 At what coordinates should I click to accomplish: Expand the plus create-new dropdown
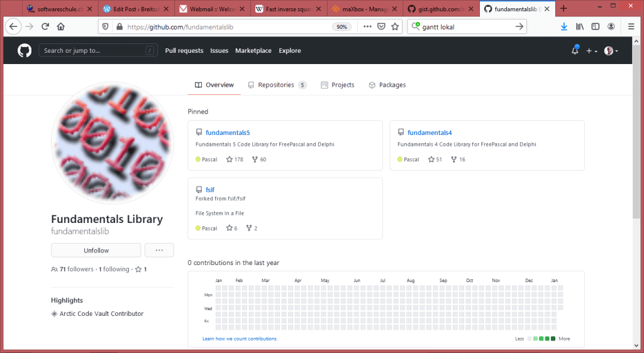(x=592, y=51)
